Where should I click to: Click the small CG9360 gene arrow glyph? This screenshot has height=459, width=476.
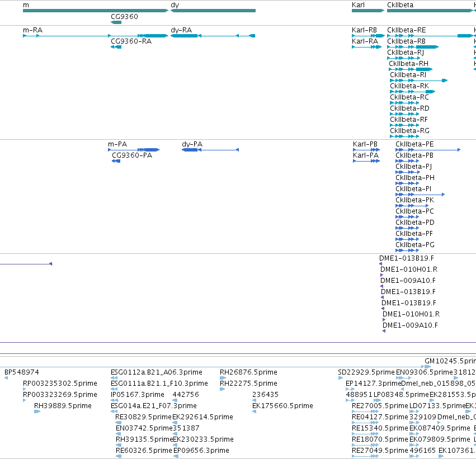[116, 22]
